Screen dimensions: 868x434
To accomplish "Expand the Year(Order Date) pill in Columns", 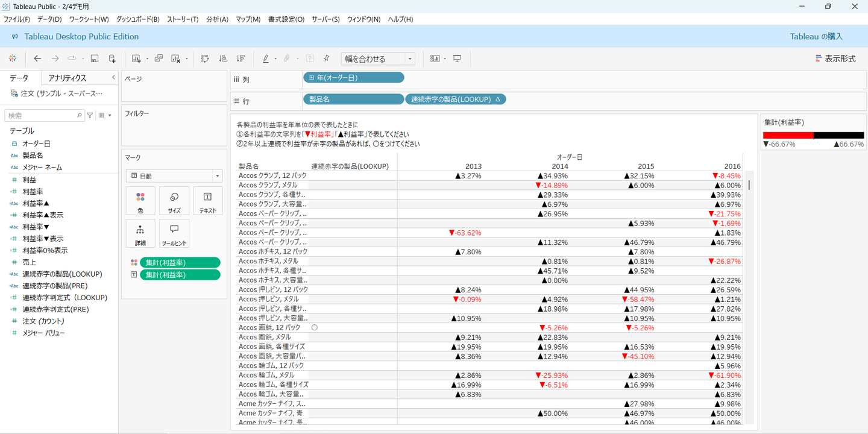I will click(312, 78).
